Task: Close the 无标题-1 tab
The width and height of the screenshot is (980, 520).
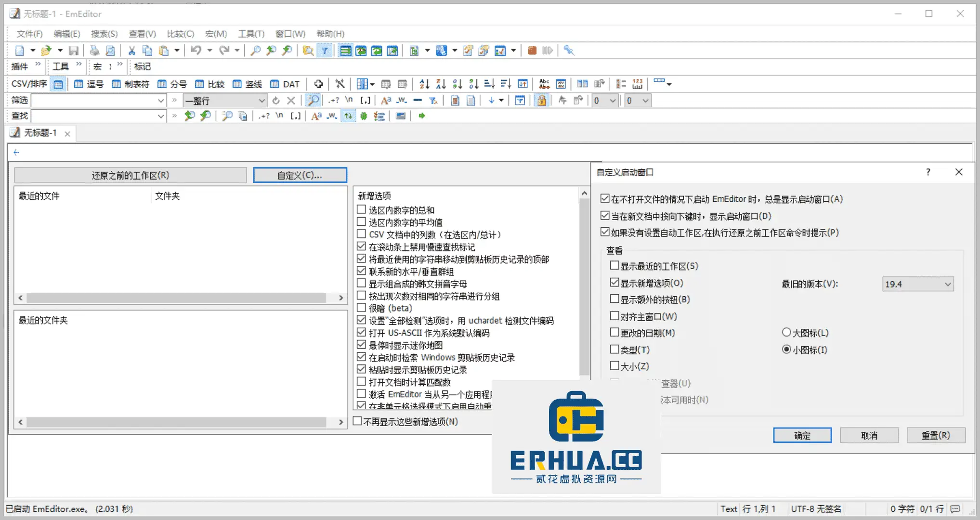Action: (67, 134)
